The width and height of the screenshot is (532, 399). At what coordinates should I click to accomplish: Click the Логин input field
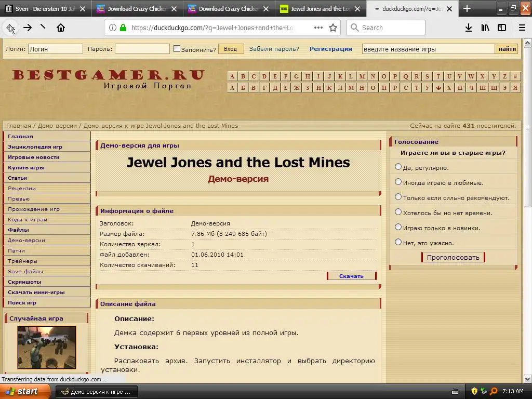55,49
